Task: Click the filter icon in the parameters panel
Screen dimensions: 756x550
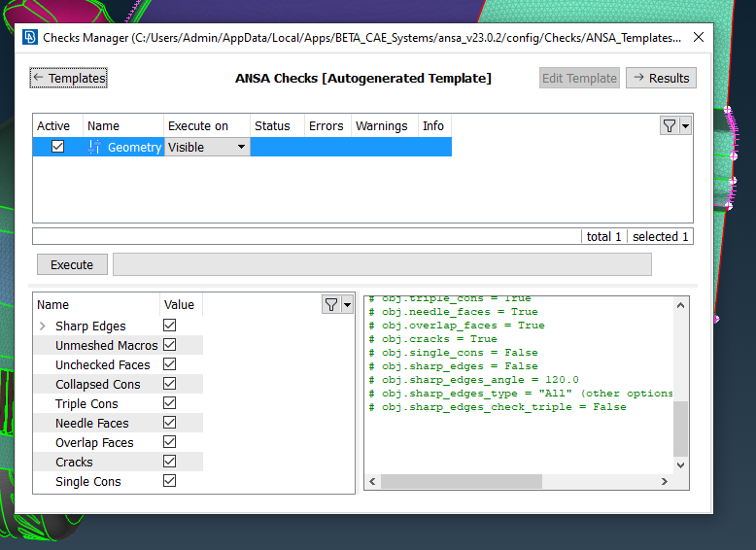Action: pyautogui.click(x=331, y=305)
